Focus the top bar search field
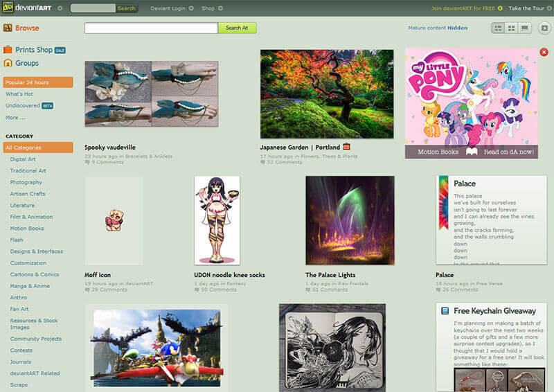Image resolution: width=554 pixels, height=392 pixels. point(93,8)
